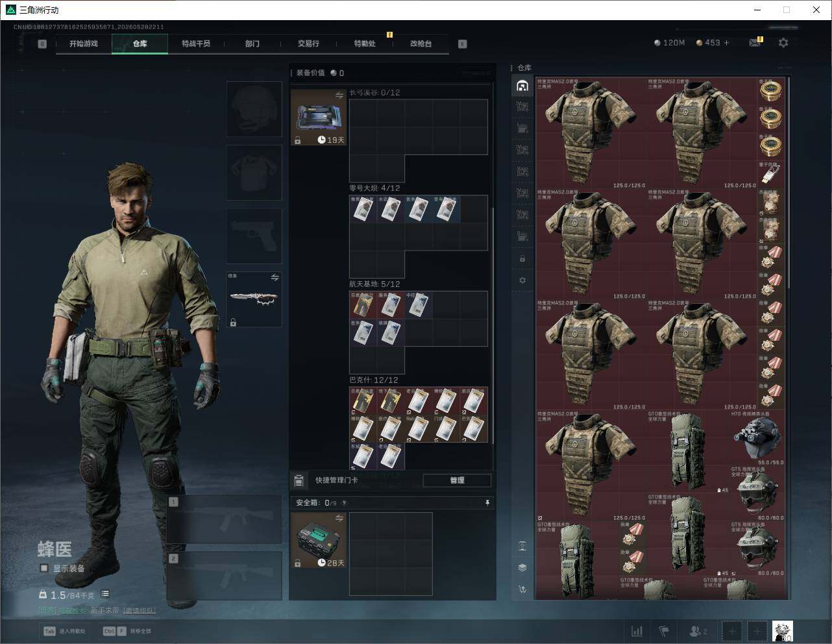Click the warehouse sidebar clipboard icon above layers

tap(522, 546)
